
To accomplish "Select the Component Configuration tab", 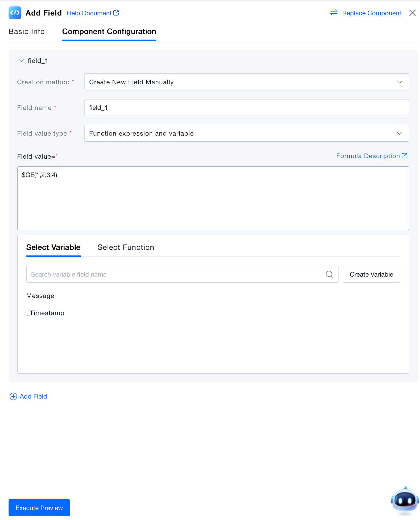I will [x=109, y=32].
